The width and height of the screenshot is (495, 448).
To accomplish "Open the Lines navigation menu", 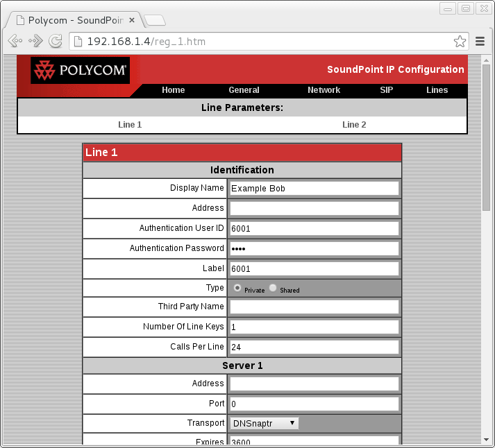I will click(437, 90).
